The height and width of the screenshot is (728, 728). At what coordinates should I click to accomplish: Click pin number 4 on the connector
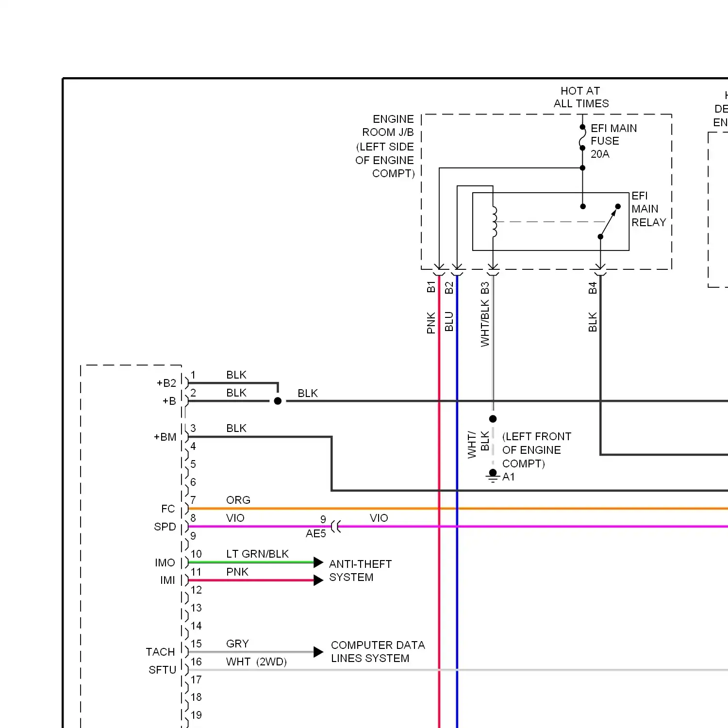click(193, 446)
